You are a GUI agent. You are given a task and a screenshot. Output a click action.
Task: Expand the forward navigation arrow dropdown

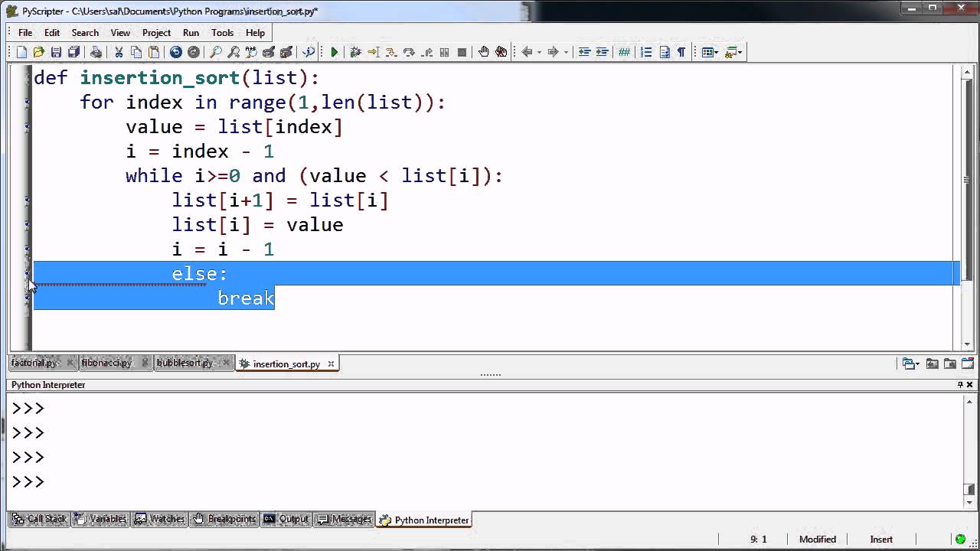click(566, 52)
